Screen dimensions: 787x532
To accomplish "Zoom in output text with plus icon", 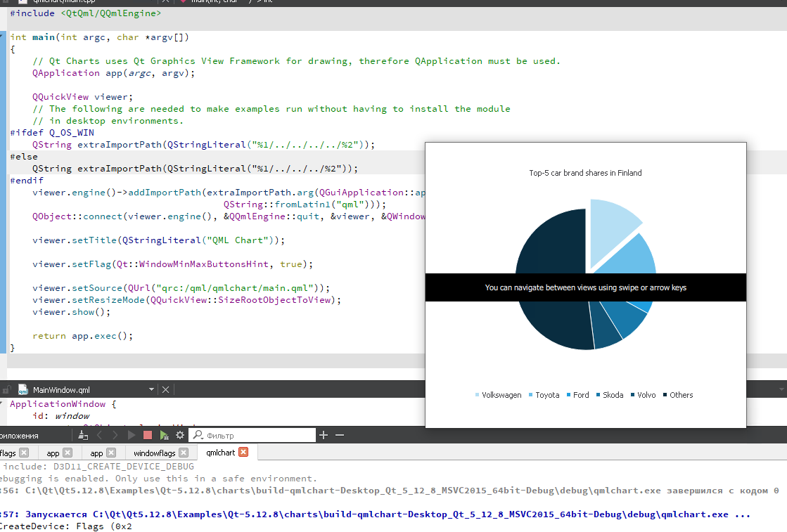I will [x=324, y=435].
